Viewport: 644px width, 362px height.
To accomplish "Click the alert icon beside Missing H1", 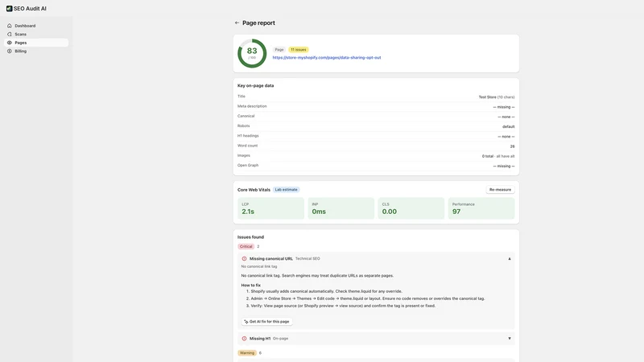I will [245, 339].
